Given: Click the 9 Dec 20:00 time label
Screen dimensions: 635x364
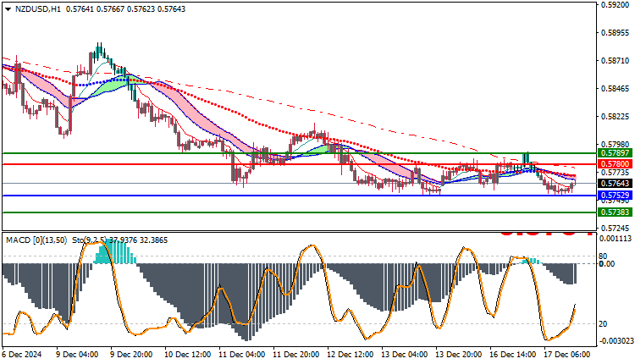Looking at the screenshot, I should 131,355.
